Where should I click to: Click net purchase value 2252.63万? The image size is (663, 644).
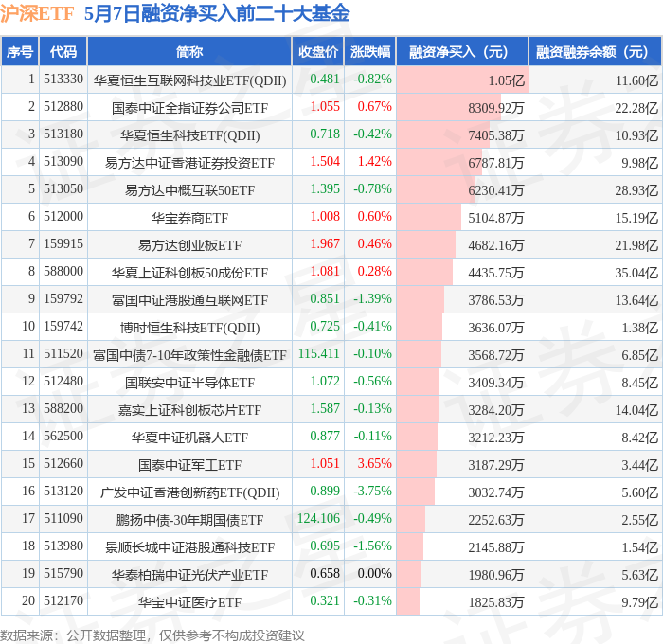tap(496, 520)
